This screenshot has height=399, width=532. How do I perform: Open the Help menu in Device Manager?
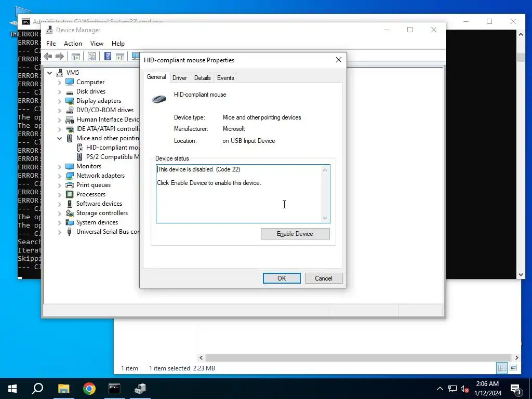click(118, 44)
